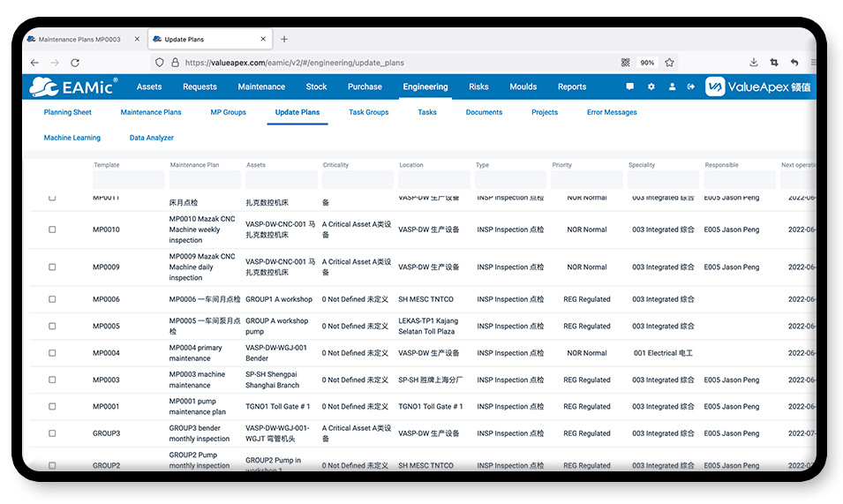
Task: Select the MP0006 row checkbox
Action: [x=52, y=299]
